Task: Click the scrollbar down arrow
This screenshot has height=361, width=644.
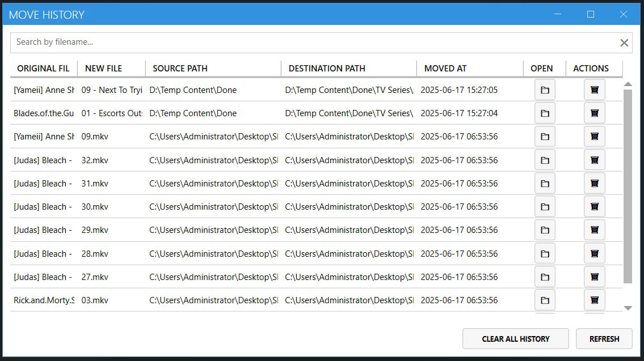Action: click(x=629, y=309)
